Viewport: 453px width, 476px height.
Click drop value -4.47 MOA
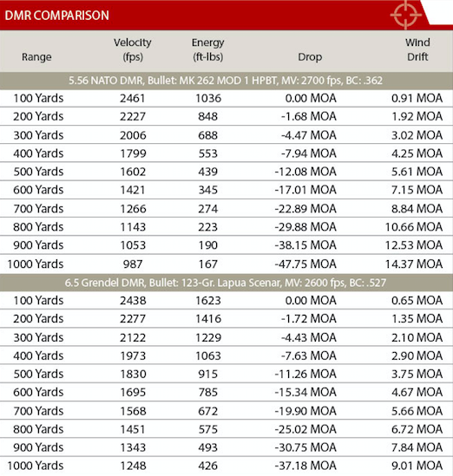[309, 135]
